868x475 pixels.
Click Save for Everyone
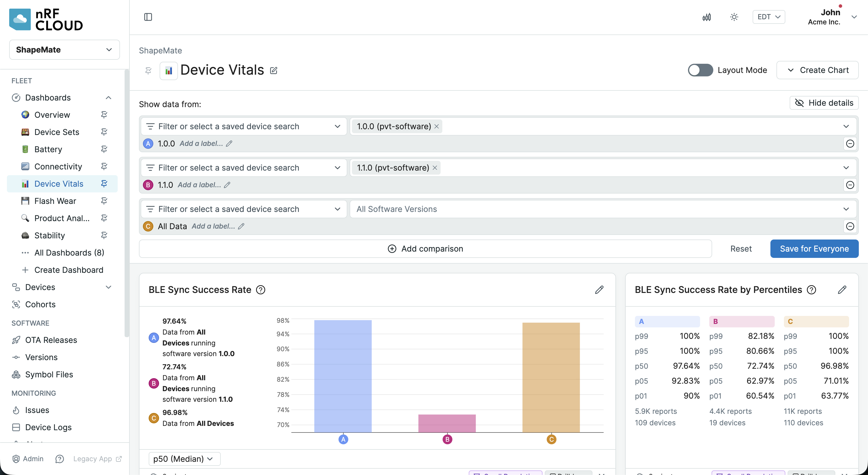(814, 248)
